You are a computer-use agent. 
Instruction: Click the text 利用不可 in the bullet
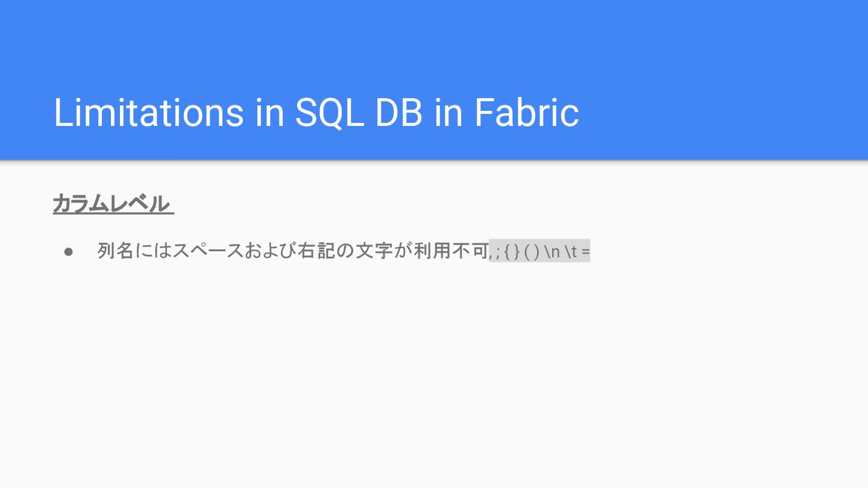click(451, 251)
